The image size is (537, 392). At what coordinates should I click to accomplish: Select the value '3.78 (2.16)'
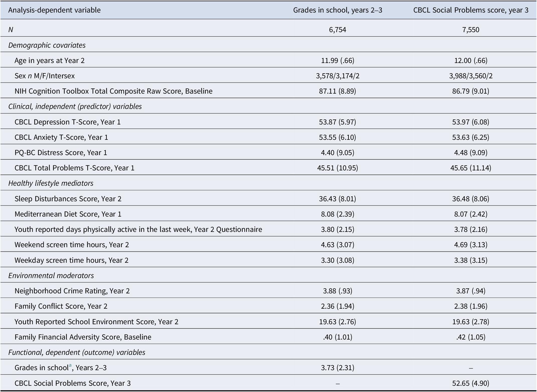pyautogui.click(x=471, y=229)
